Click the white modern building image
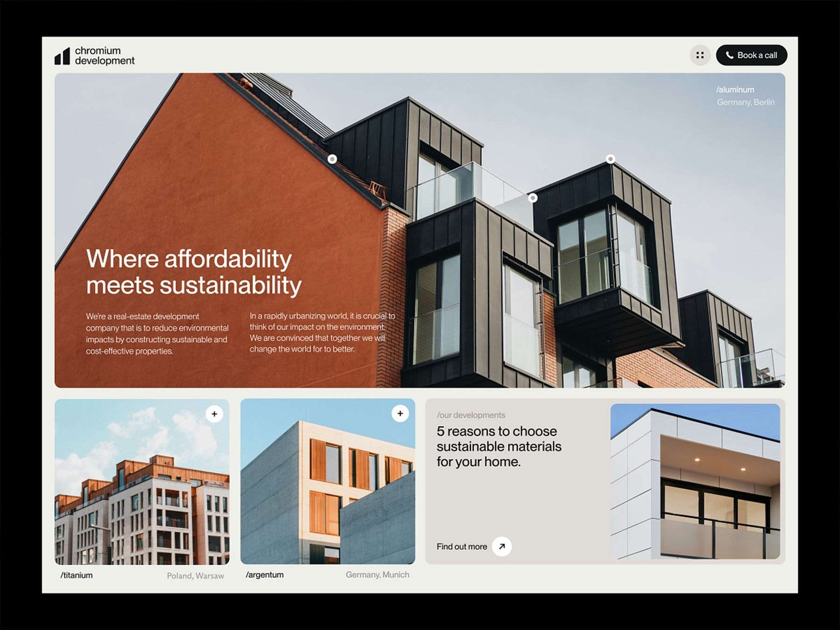This screenshot has width=840, height=630. tap(695, 481)
